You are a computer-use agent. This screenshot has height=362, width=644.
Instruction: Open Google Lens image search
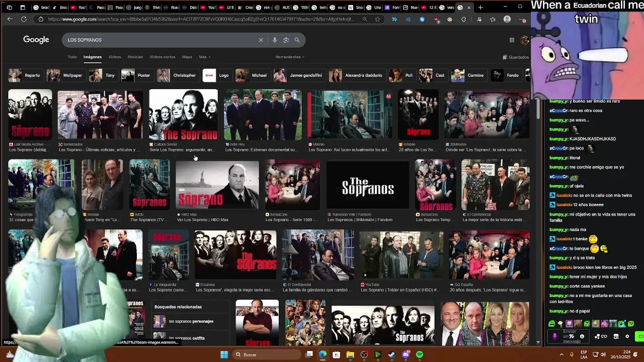pyautogui.click(x=286, y=40)
